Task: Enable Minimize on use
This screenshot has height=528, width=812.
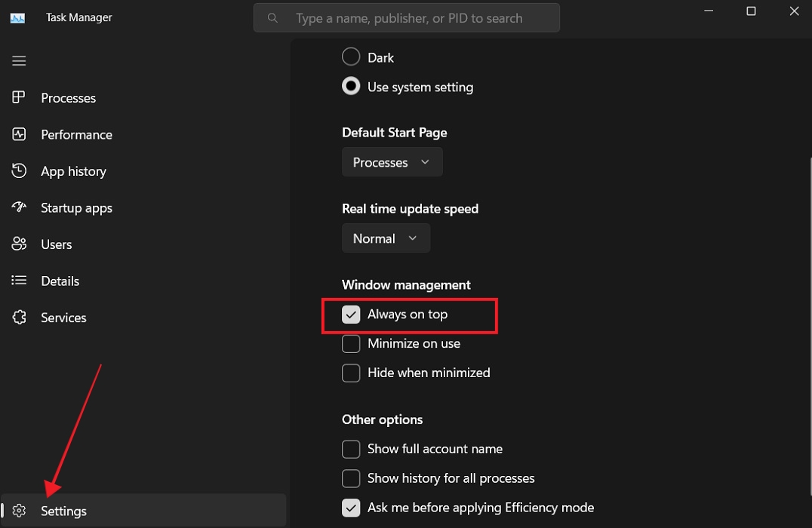Action: pyautogui.click(x=350, y=343)
